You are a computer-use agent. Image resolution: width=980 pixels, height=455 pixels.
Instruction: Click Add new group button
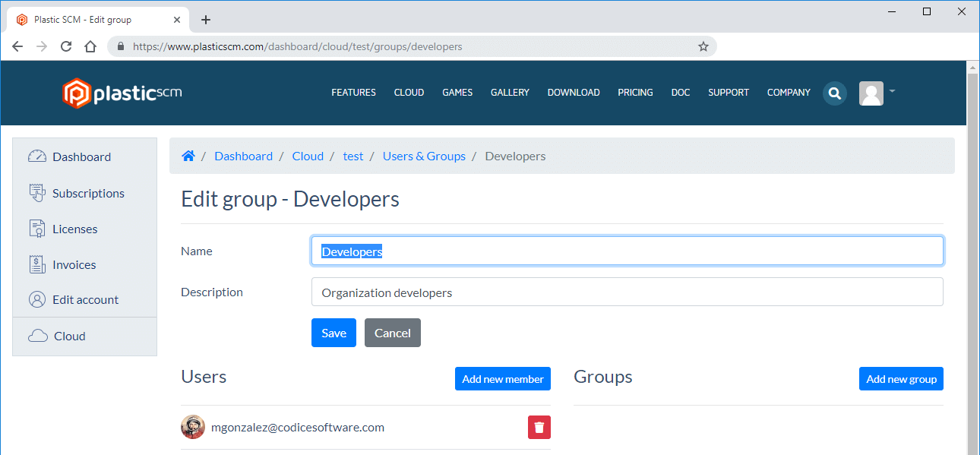[x=901, y=379]
